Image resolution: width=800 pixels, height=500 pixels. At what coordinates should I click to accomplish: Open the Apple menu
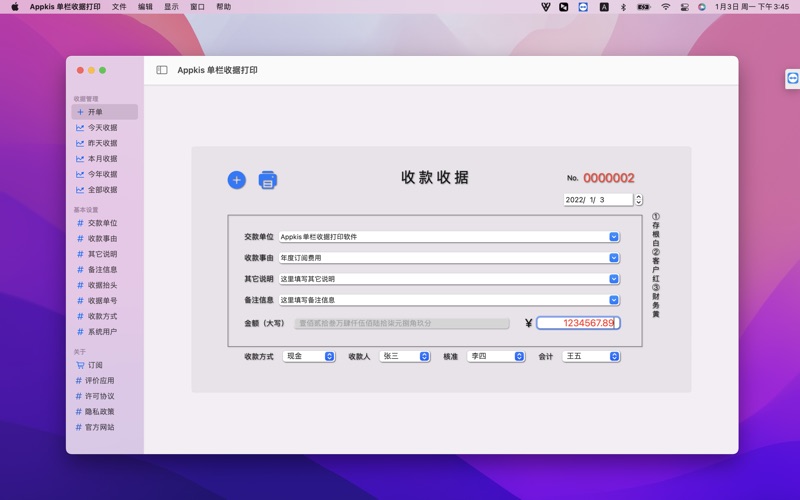[x=15, y=7]
